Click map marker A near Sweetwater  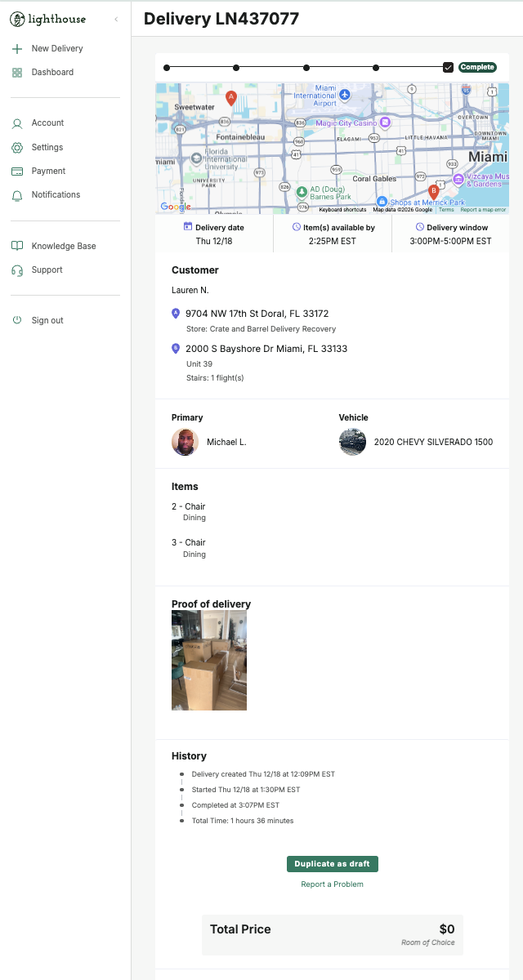coord(231,100)
